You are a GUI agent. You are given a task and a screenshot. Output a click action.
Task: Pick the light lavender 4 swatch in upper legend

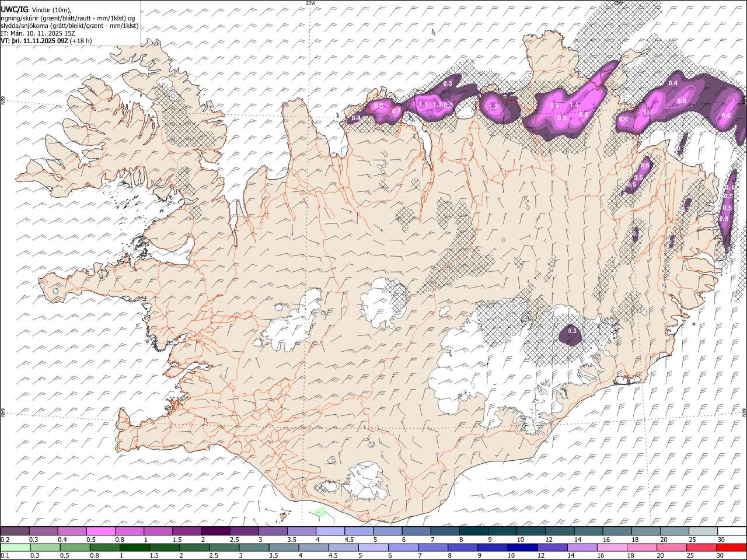click(x=330, y=531)
